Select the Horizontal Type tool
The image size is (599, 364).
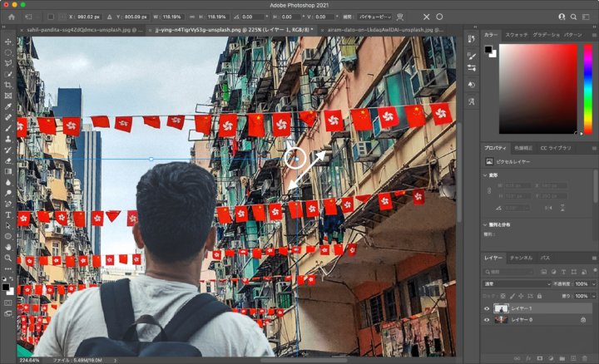8,214
